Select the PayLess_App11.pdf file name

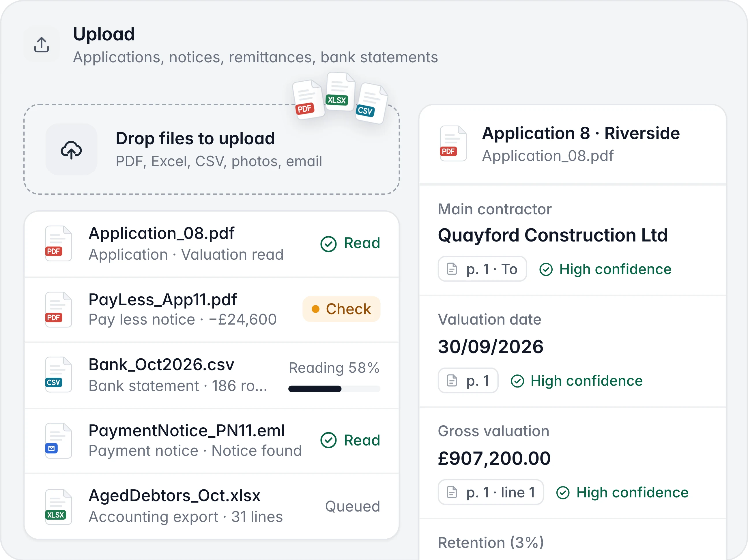pyautogui.click(x=163, y=299)
